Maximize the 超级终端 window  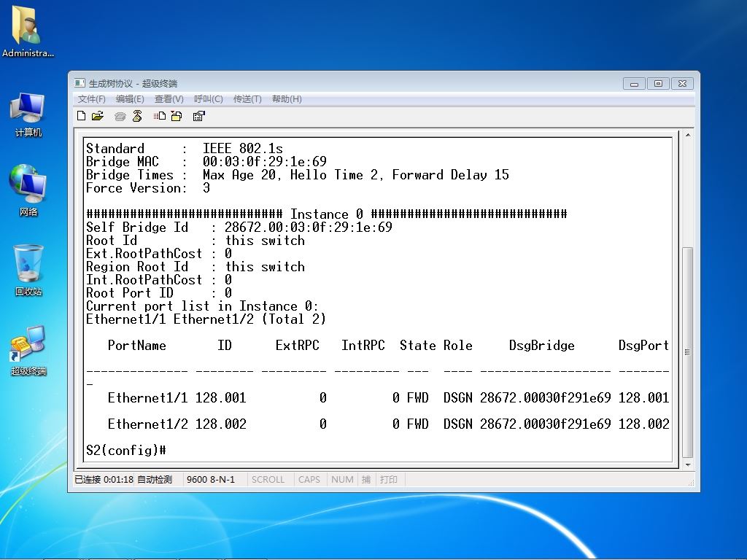[658, 84]
